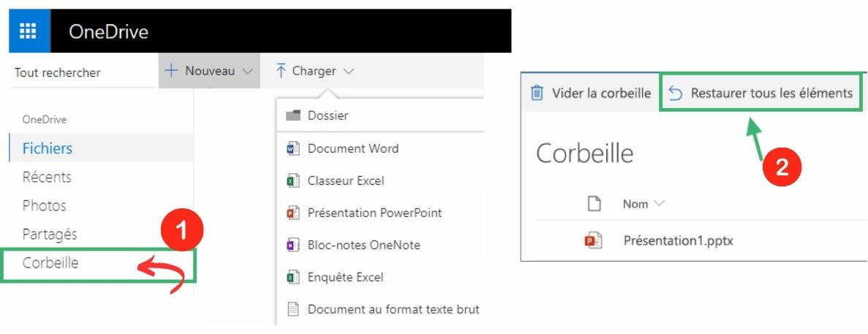Select Fichiers in the sidebar
868x334 pixels.
(102, 148)
